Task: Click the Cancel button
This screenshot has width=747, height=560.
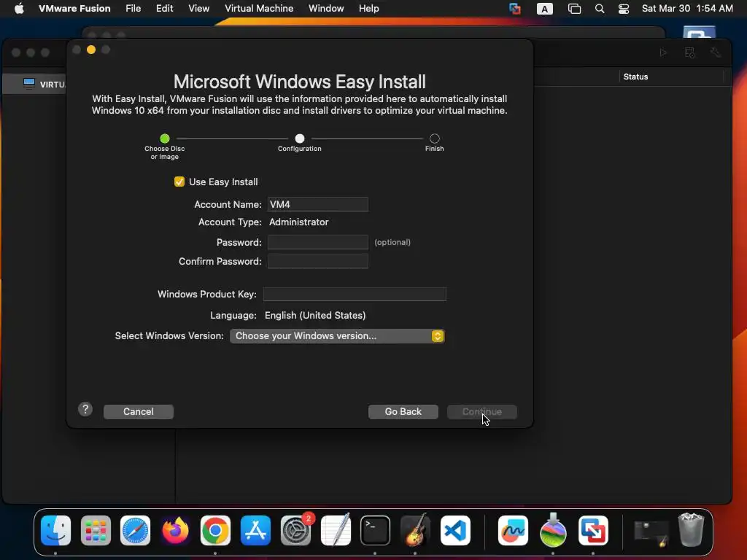Action: [x=138, y=411]
